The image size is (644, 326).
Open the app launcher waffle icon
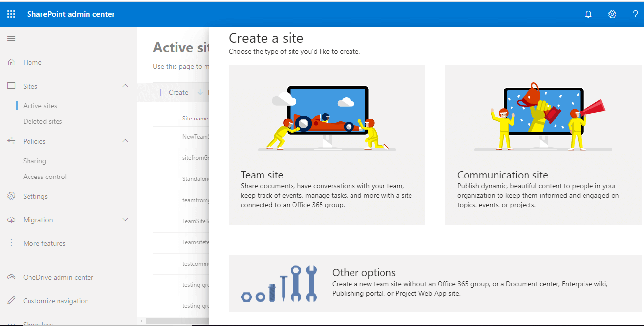11,14
